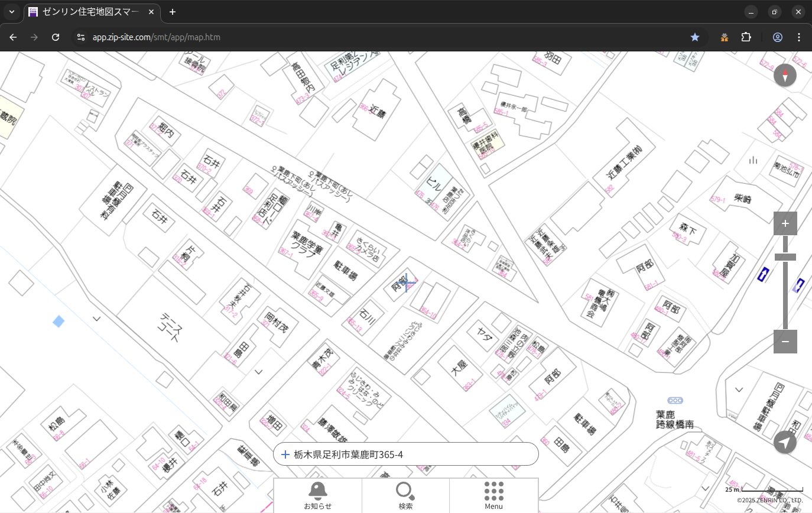Click the traffic signal icon near 葉鹿跨線橋南
The height and width of the screenshot is (513, 812).
[674, 401]
